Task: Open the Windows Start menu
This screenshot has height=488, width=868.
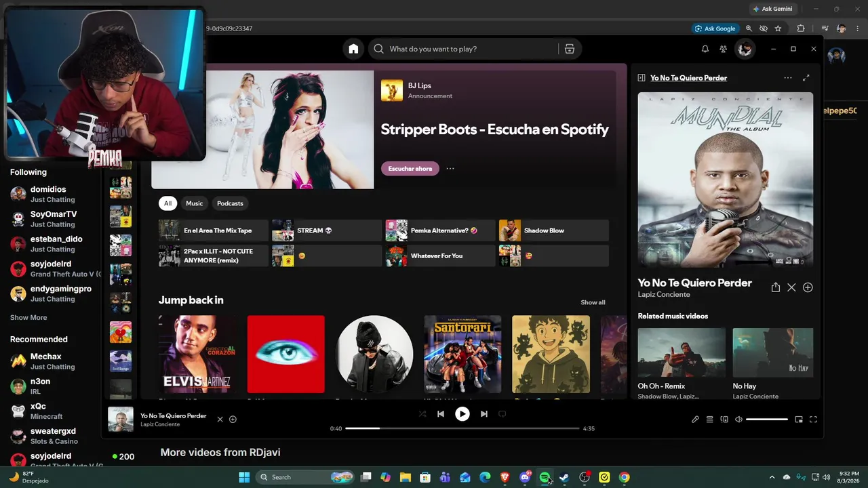Action: 244,477
